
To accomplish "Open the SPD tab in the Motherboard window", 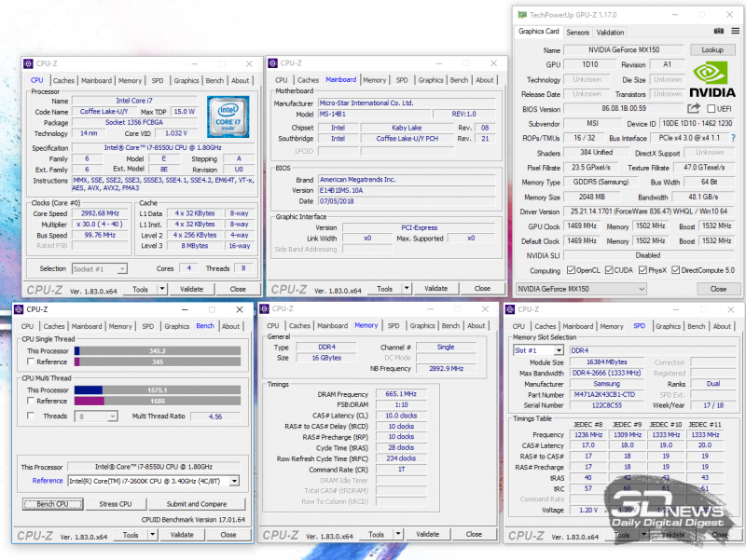I will [x=402, y=80].
